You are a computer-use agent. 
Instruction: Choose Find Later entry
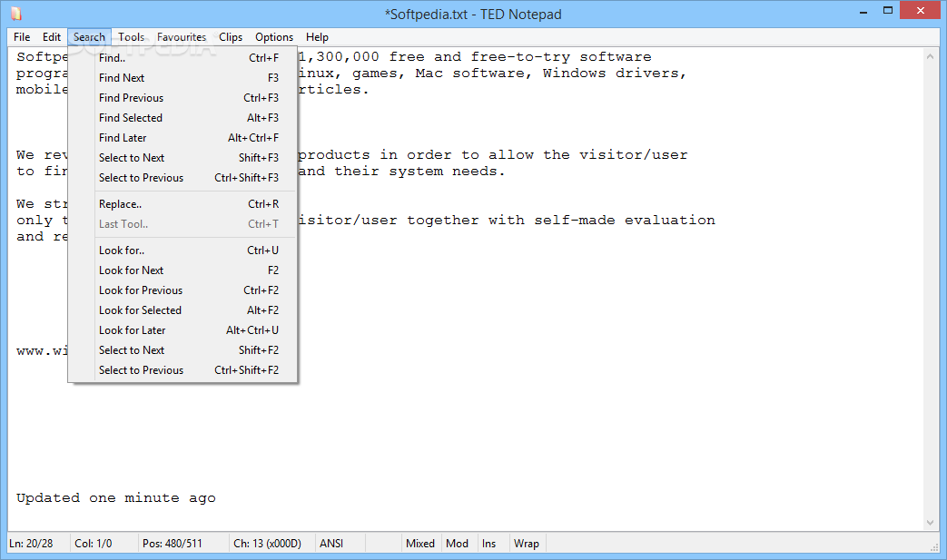click(x=183, y=138)
